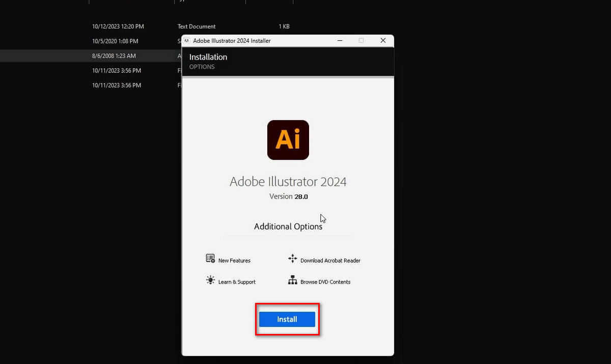The height and width of the screenshot is (364, 611).
Task: Click the installer title bar app icon
Action: (187, 41)
